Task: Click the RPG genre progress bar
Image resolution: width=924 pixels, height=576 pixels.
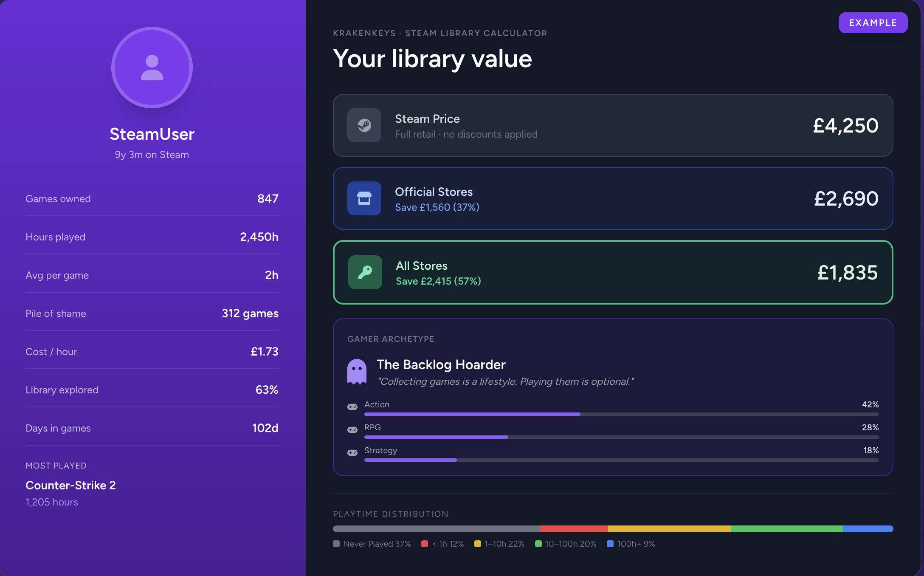Action: [622, 437]
